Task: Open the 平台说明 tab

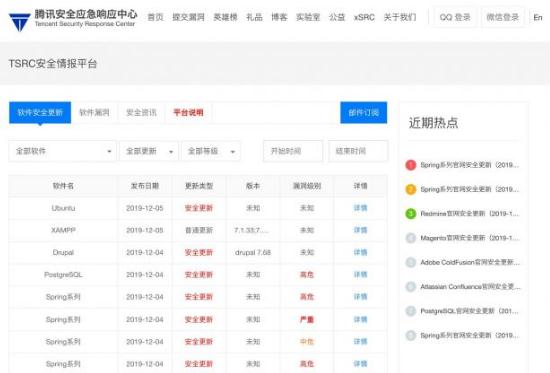Action: pyautogui.click(x=188, y=113)
